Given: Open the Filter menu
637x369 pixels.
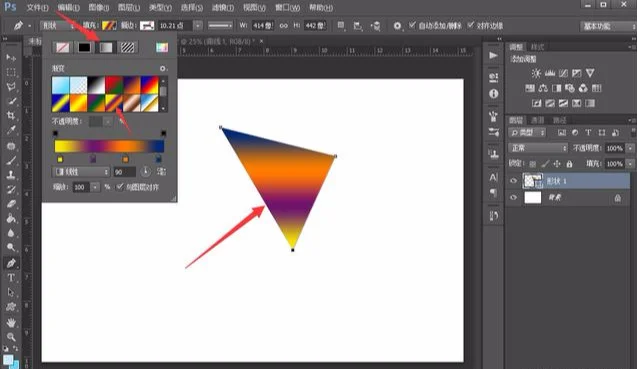Looking at the screenshot, I should [x=223, y=8].
